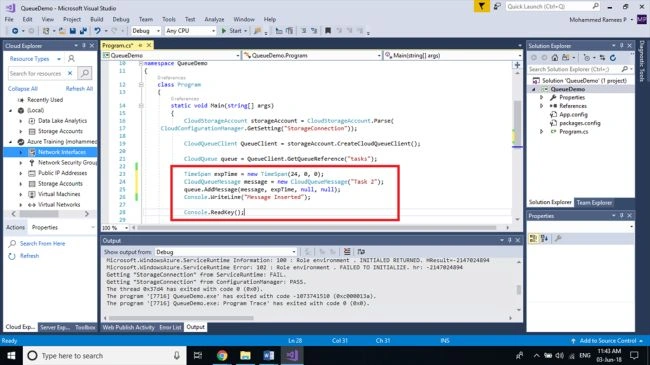Open the Any CPU platform dropdown
The image size is (650, 365).
pos(190,31)
